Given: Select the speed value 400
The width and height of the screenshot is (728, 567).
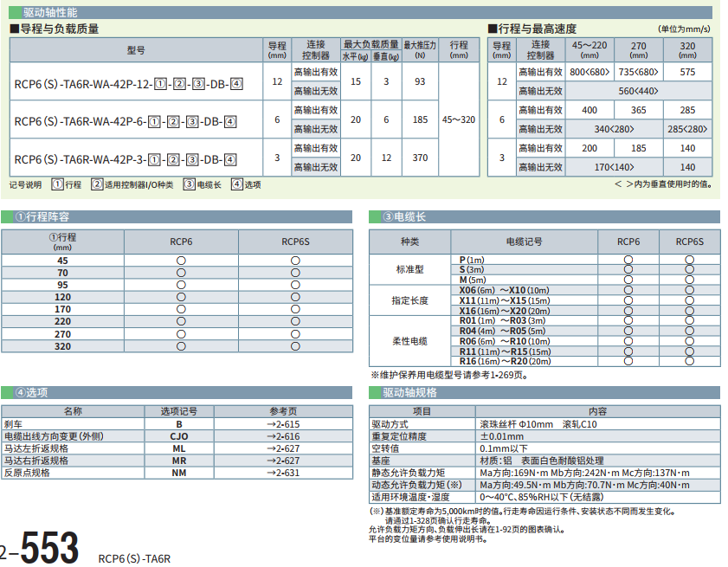Looking at the screenshot, I should pyautogui.click(x=589, y=110).
